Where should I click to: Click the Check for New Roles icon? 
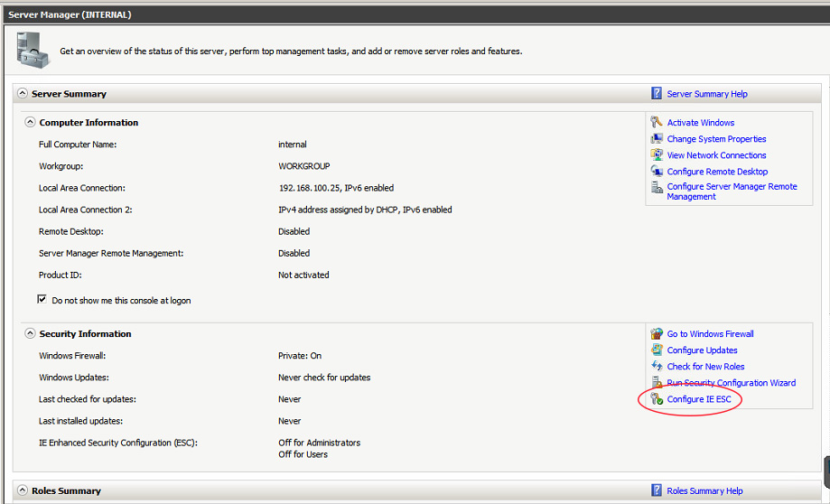[x=657, y=367]
